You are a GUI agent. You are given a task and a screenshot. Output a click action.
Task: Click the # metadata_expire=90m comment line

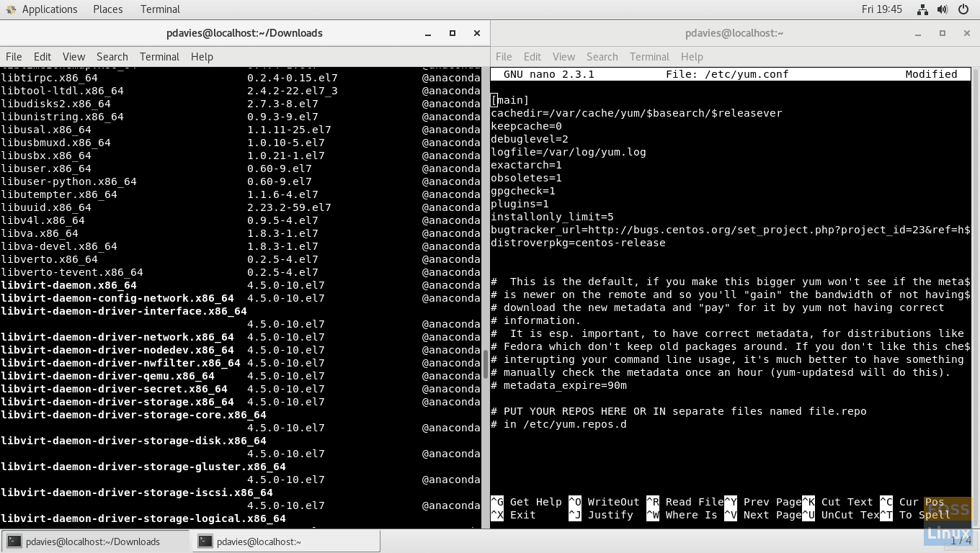pos(558,385)
